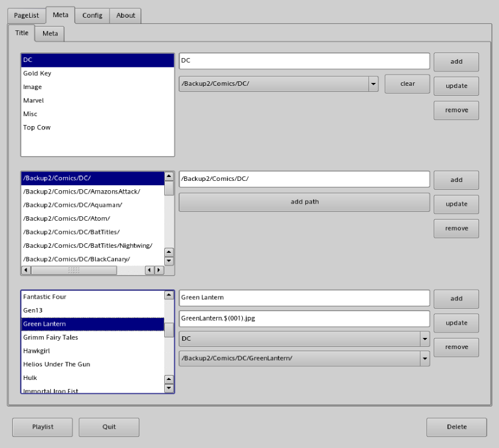Open the Config tab
The image size is (499, 448).
(x=92, y=15)
